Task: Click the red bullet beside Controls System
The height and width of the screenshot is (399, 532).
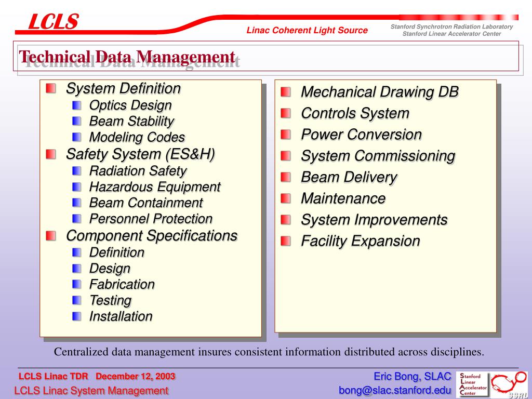Action: 286,113
